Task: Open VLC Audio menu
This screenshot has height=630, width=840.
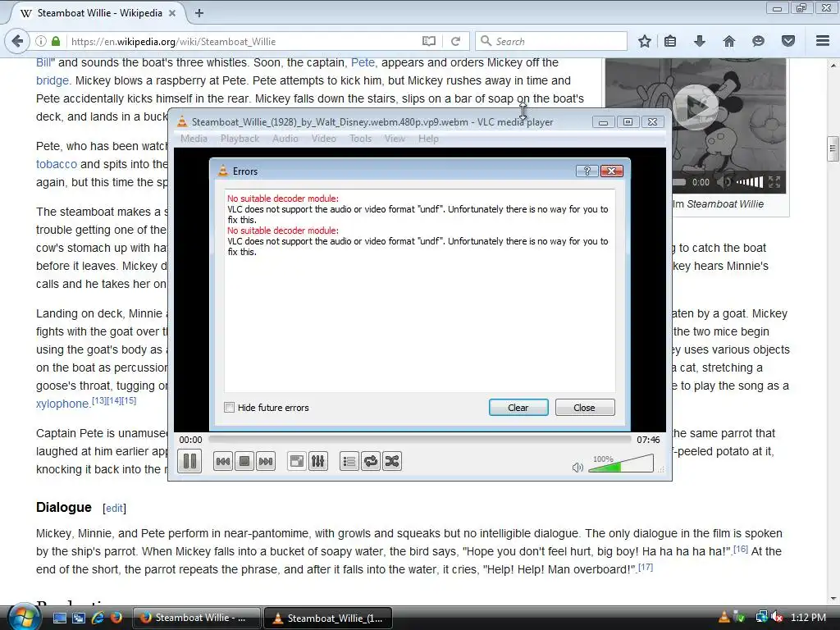Action: click(285, 139)
